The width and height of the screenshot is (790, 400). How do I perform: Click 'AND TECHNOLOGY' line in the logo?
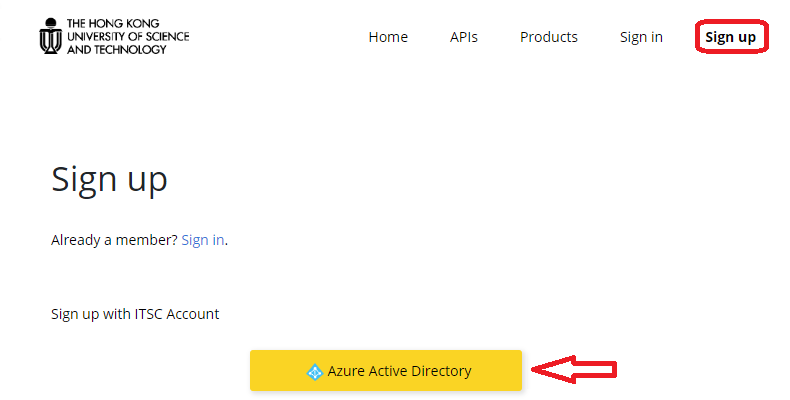(x=117, y=49)
